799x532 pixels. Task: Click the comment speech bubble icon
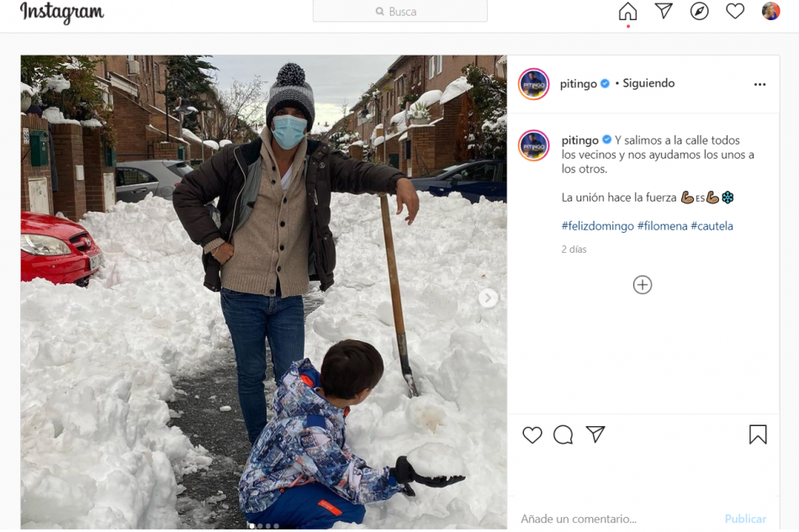563,435
